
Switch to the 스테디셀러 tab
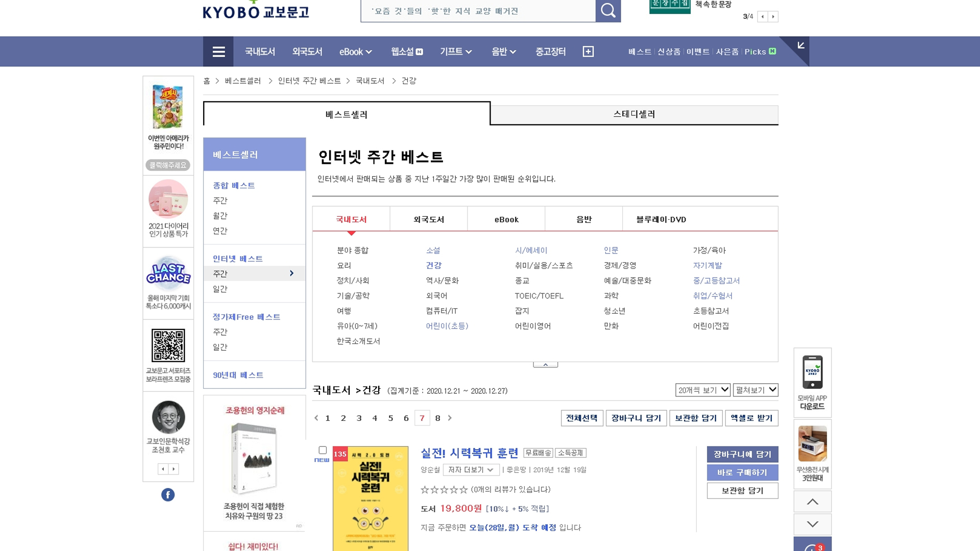click(x=634, y=114)
